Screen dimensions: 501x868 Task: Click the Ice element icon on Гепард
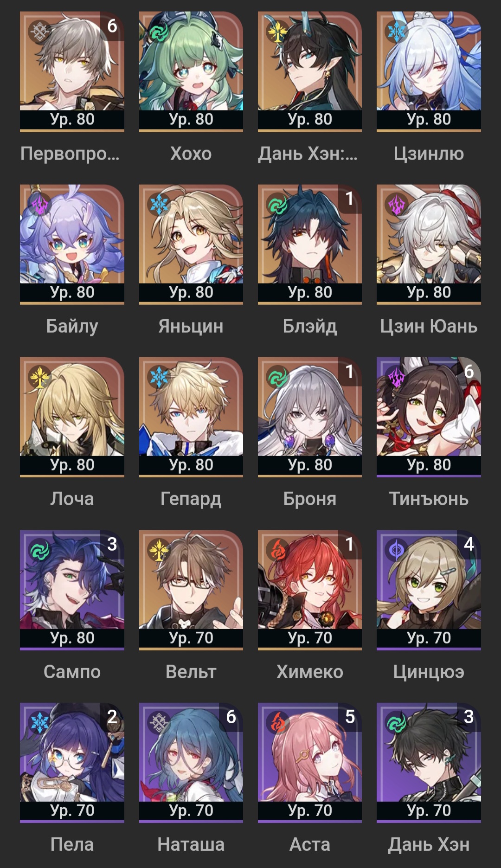coord(159,377)
